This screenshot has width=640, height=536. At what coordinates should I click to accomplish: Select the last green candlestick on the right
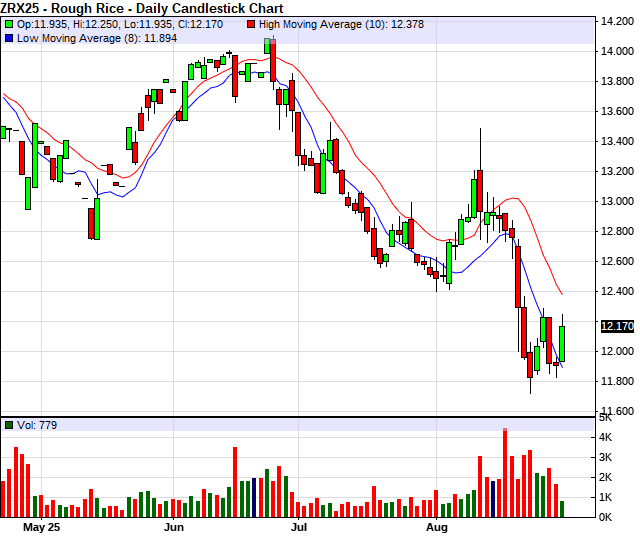coord(562,336)
